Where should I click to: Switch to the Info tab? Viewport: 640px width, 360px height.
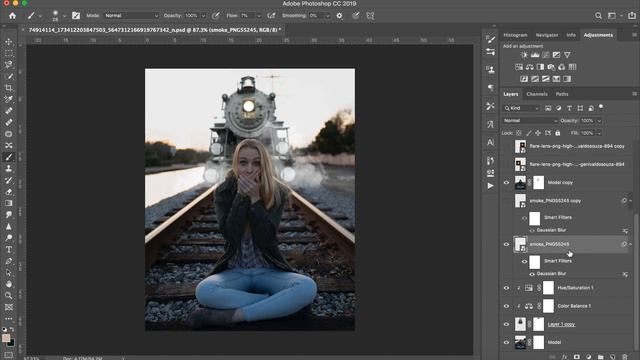(571, 35)
